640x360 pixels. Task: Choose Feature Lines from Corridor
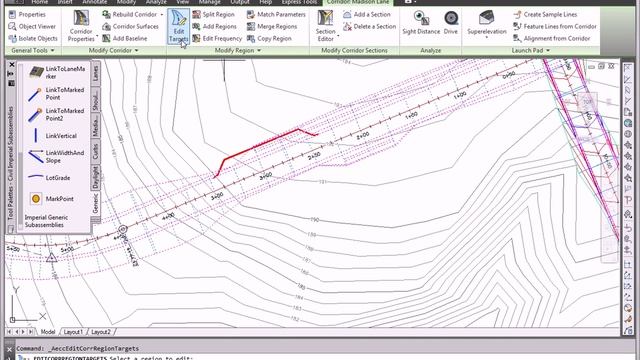pyautogui.click(x=555, y=26)
